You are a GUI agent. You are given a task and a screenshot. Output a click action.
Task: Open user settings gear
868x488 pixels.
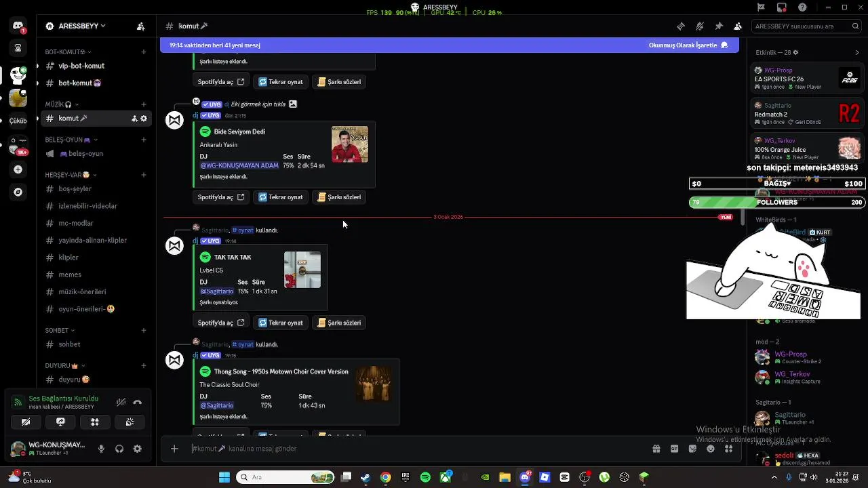[x=138, y=449]
